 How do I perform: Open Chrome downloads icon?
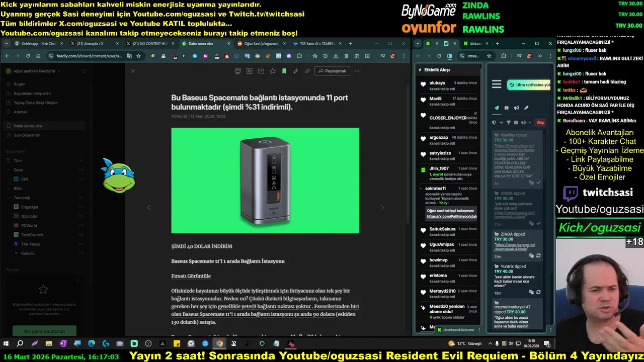coord(336,56)
